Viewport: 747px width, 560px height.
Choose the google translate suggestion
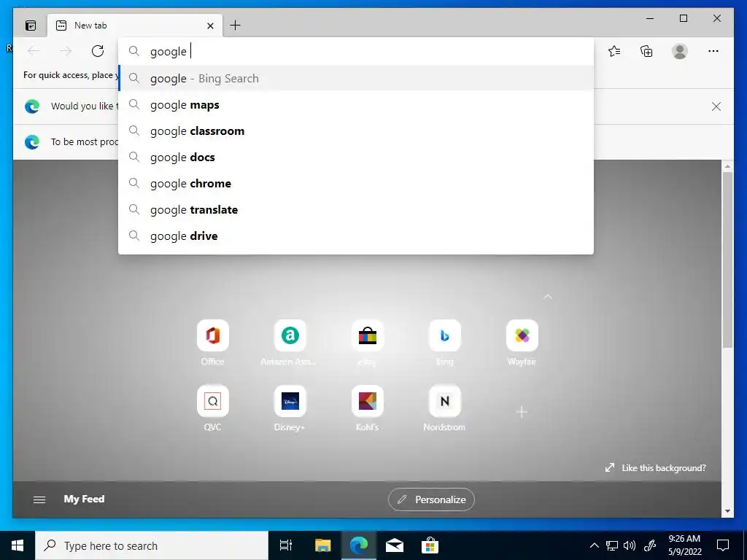pos(356,209)
